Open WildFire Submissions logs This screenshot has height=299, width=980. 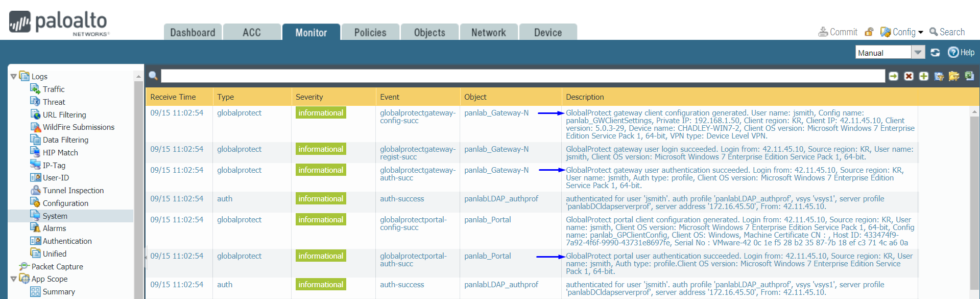click(79, 127)
